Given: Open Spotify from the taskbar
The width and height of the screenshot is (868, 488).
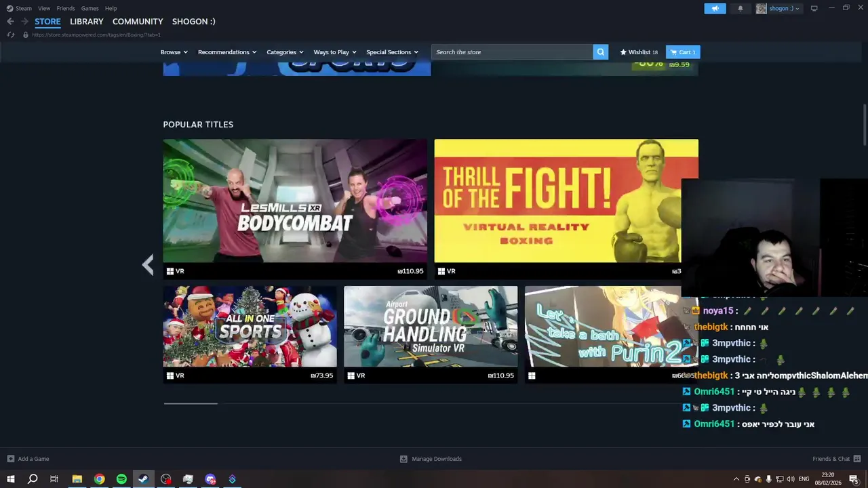Looking at the screenshot, I should [121, 479].
